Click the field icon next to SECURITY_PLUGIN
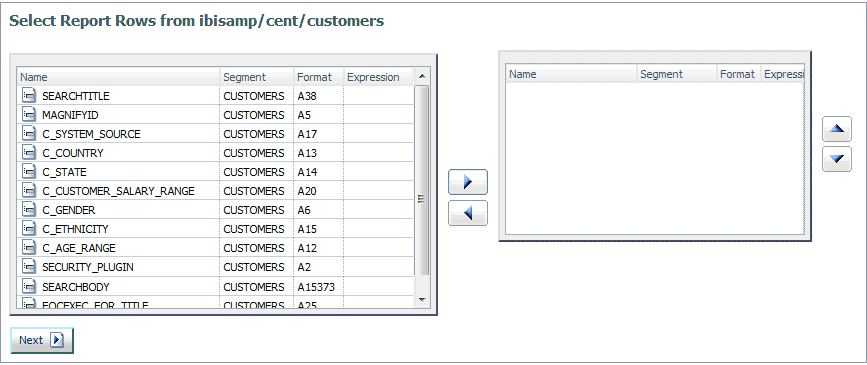Viewport: 867px width, 365px height. pos(29,267)
